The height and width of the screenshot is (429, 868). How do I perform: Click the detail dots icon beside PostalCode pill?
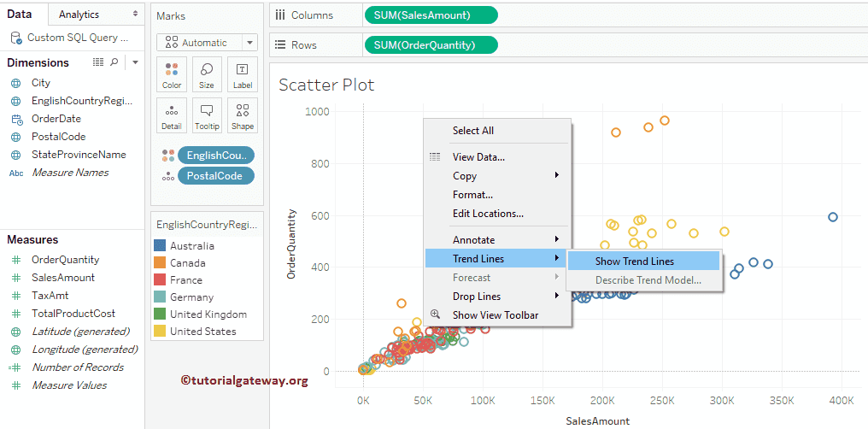tap(169, 177)
